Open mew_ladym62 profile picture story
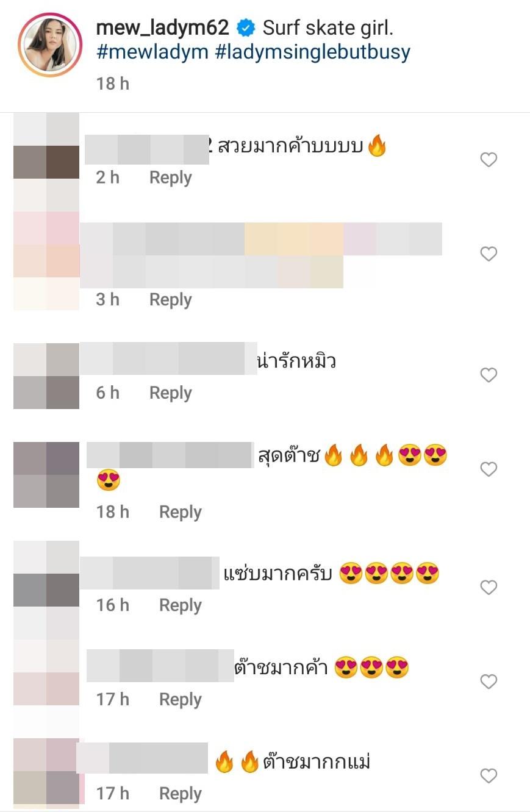The width and height of the screenshot is (530, 812). pos(50,45)
